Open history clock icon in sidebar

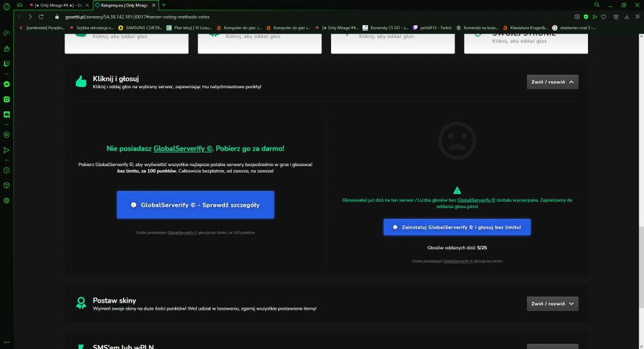[6, 171]
